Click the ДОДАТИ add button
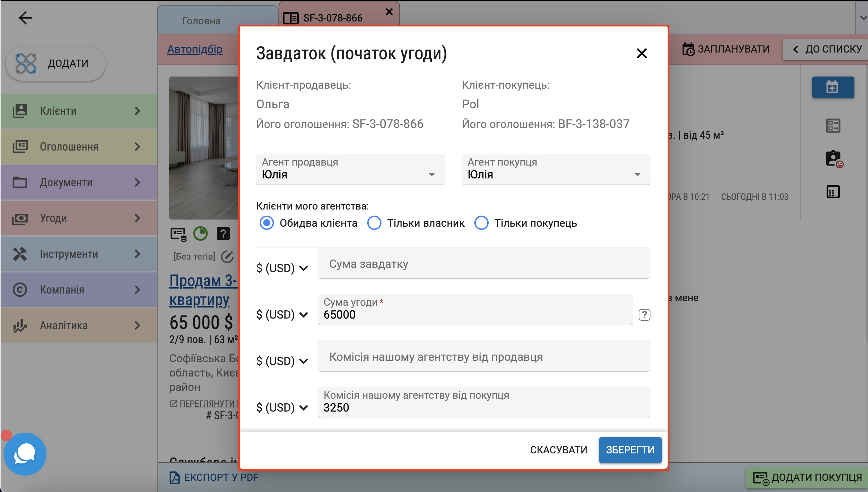The width and height of the screenshot is (868, 492). [56, 63]
